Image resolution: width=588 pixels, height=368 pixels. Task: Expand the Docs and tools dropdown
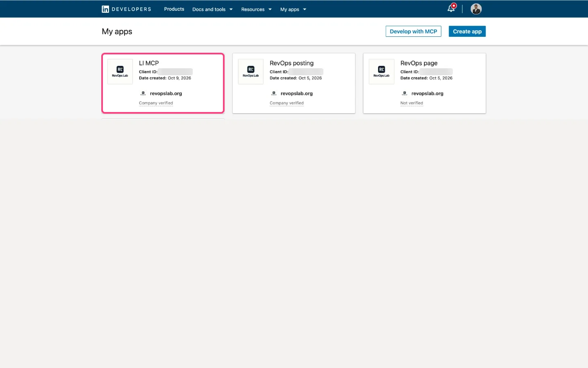[x=212, y=9]
